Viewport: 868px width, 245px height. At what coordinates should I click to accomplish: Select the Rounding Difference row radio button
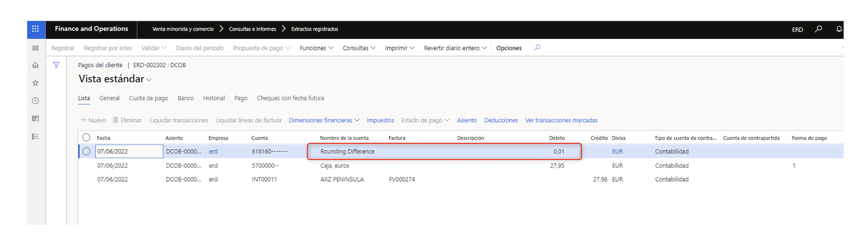pyautogui.click(x=86, y=151)
